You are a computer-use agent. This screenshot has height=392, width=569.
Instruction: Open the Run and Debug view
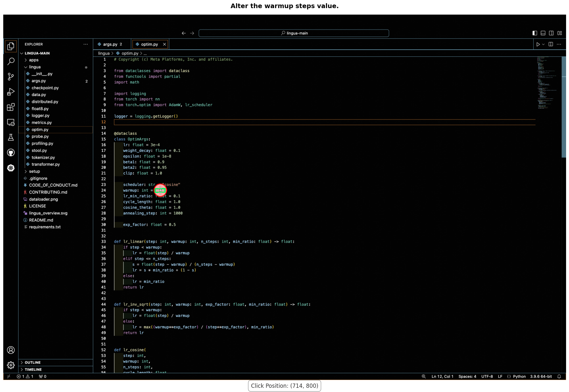pyautogui.click(x=11, y=92)
